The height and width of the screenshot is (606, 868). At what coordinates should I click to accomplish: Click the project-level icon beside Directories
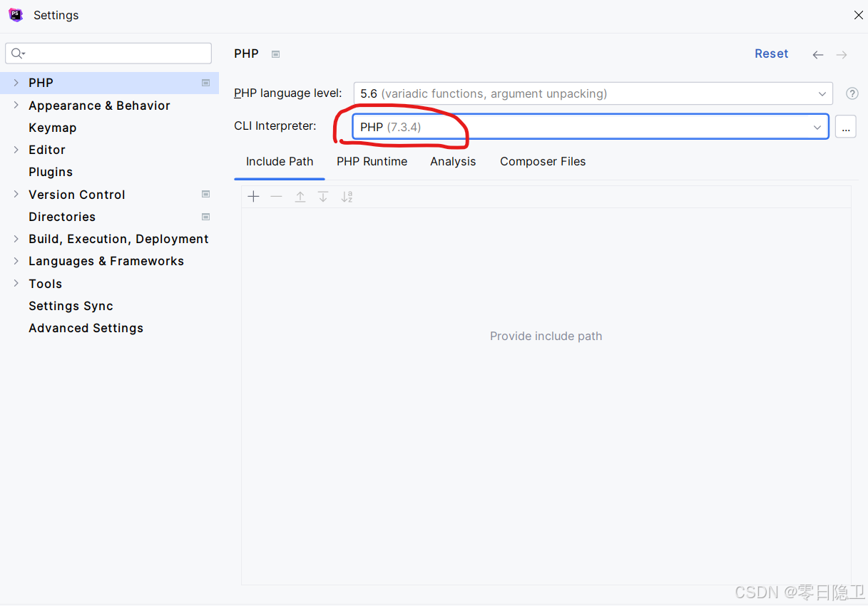click(205, 217)
